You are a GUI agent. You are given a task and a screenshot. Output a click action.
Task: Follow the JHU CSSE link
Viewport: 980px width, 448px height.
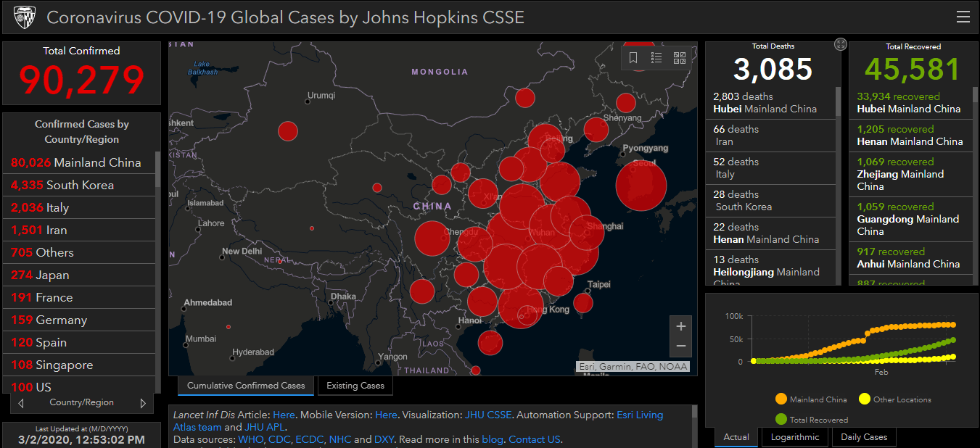tap(488, 415)
